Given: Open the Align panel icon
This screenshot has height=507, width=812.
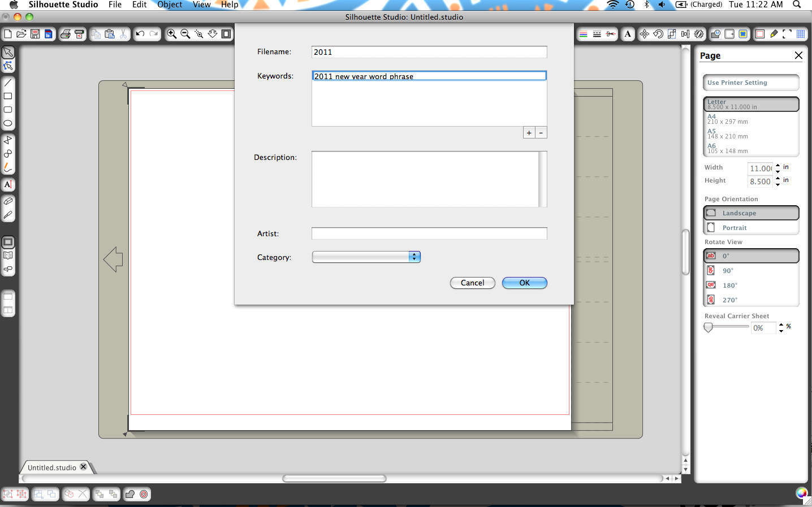Looking at the screenshot, I should point(685,34).
